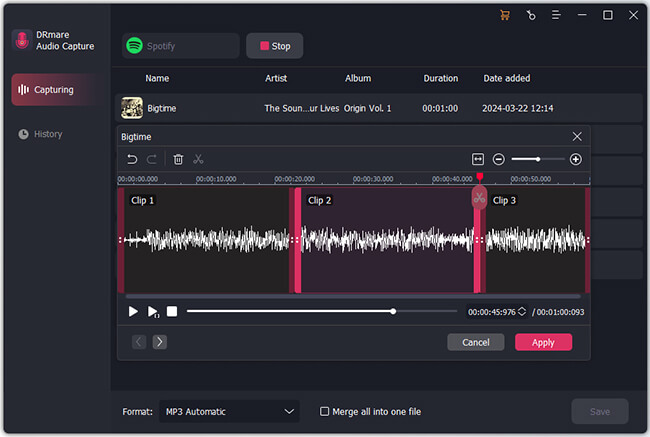Click the Spotify app icon
The width and height of the screenshot is (650, 437).
click(x=134, y=46)
